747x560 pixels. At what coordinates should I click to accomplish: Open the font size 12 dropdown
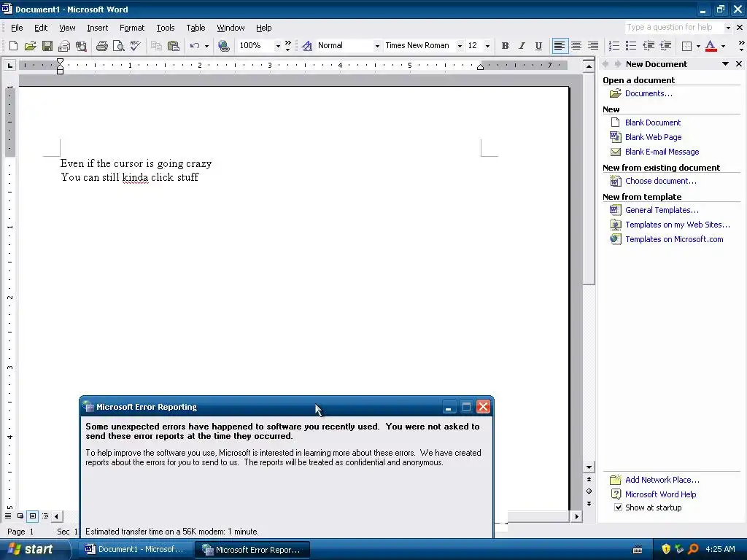point(487,46)
